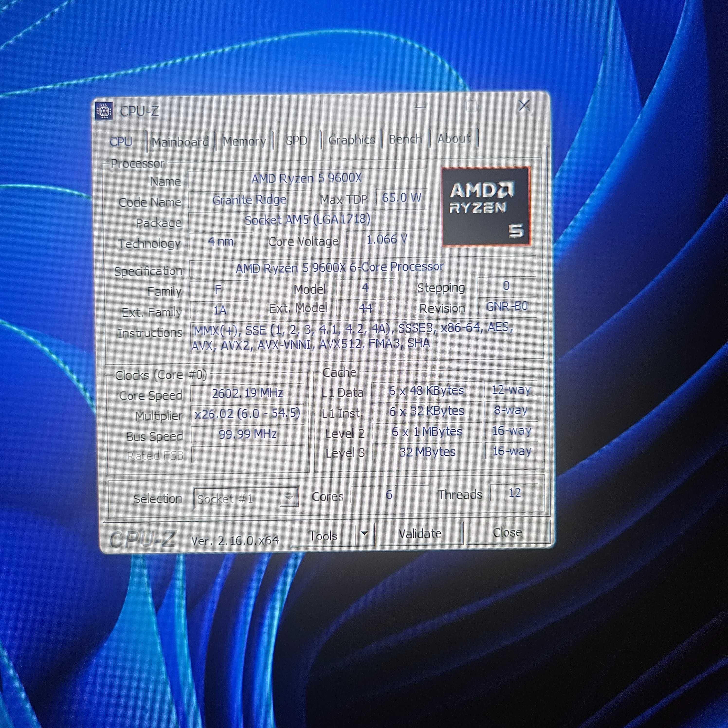This screenshot has width=728, height=728.
Task: Click the Family value F
Action: 218,289
